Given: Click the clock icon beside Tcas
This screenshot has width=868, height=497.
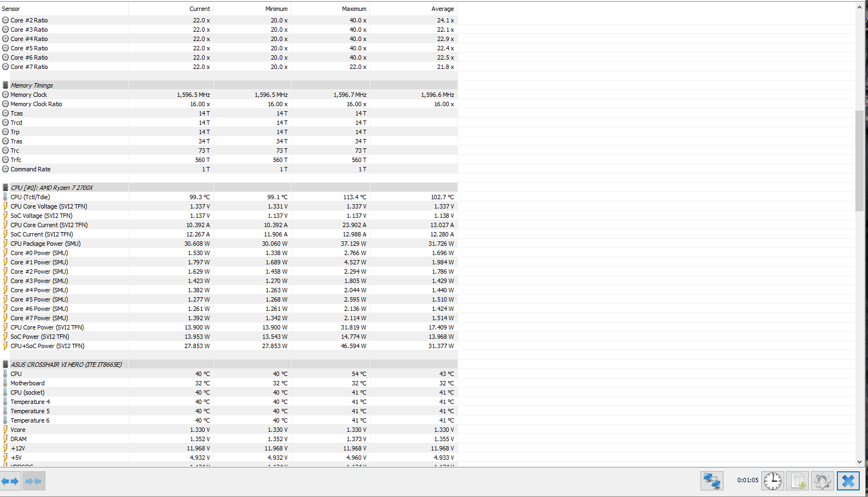Looking at the screenshot, I should coord(5,113).
